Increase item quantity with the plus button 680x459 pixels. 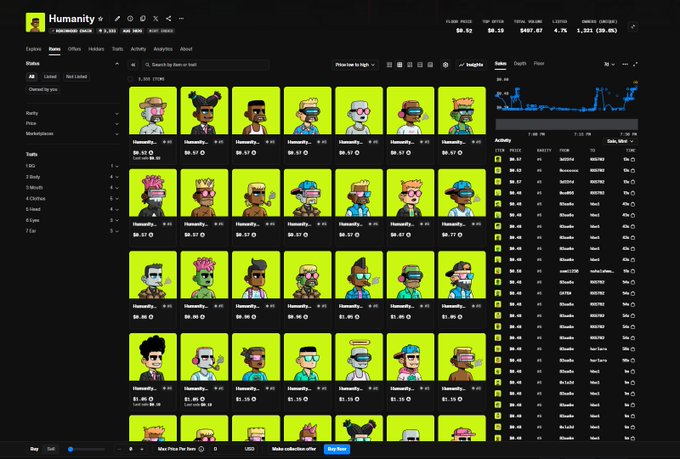(x=142, y=449)
